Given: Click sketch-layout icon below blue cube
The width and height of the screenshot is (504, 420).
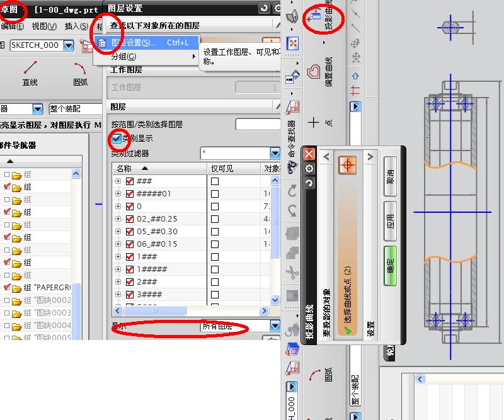Looking at the screenshot, I should [292, 368].
